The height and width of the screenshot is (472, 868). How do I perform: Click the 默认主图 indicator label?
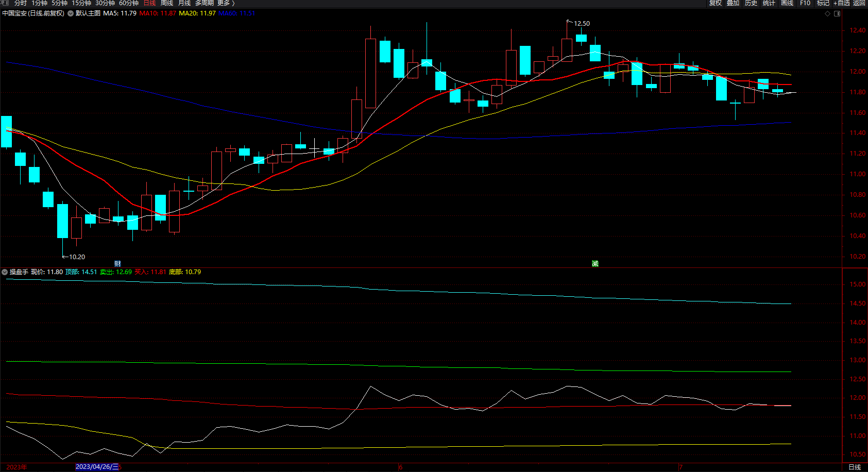click(x=88, y=13)
